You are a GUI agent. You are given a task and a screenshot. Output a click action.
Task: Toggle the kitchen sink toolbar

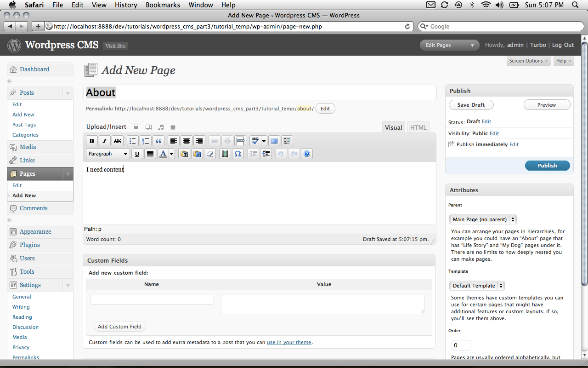287,141
